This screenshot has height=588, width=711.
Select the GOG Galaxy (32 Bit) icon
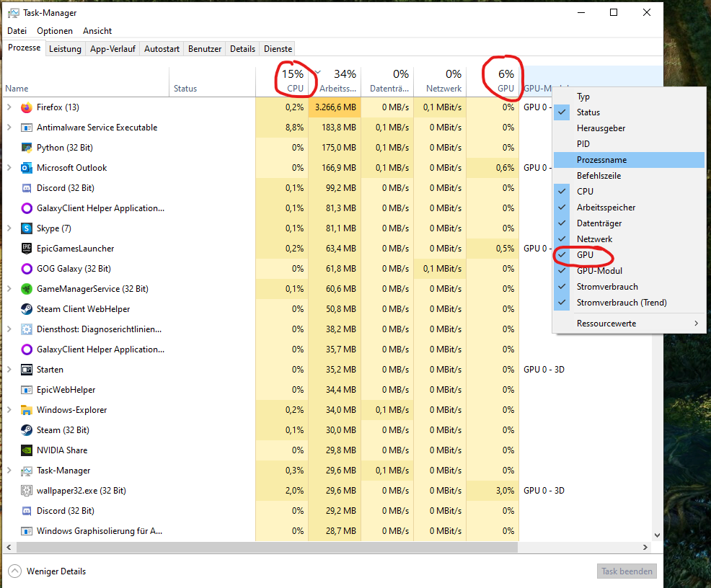[27, 269]
